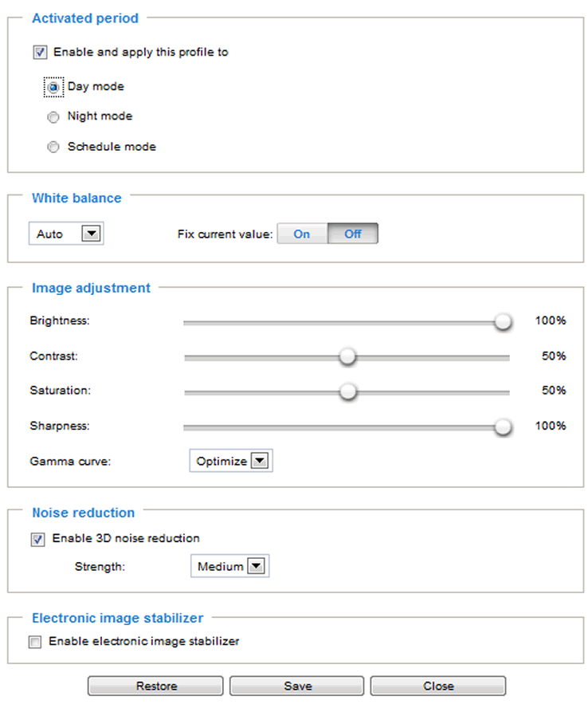Click the Close button at bottom
Viewport: 588px width, 708px height.
point(438,686)
